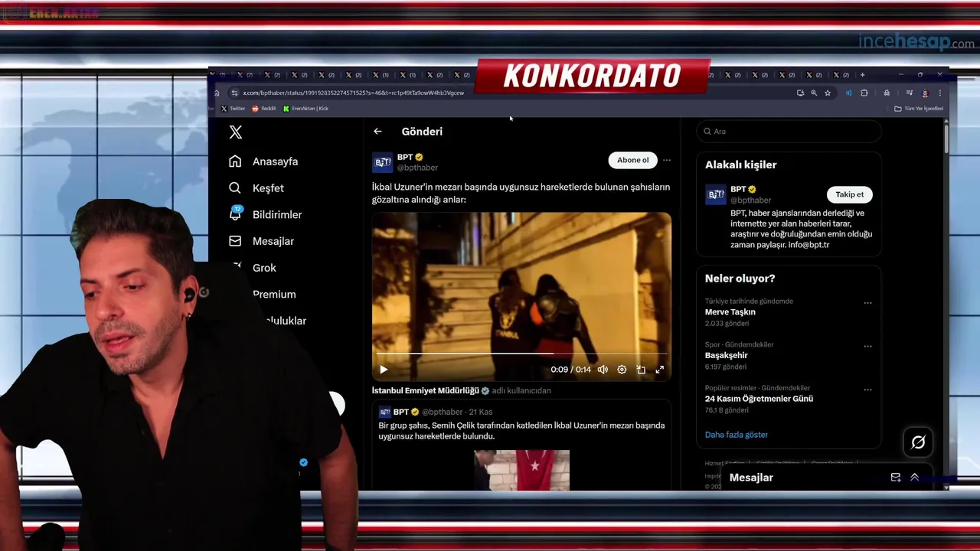The width and height of the screenshot is (980, 551).
Task: Toggle picture-in-picture for the video
Action: (x=641, y=370)
